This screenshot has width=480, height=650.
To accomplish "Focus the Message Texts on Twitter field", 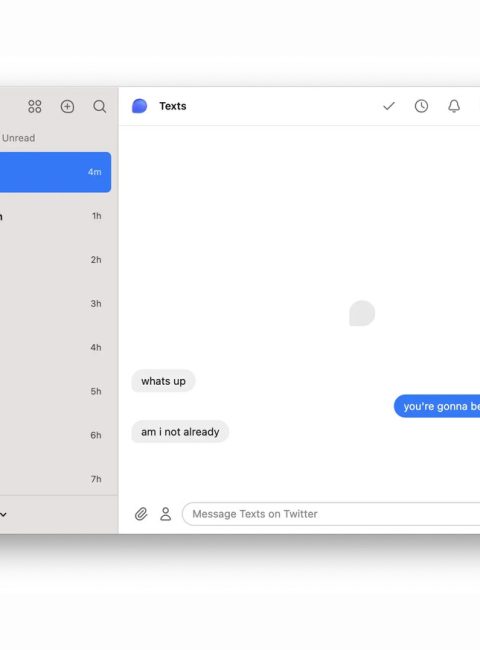I will coord(331,514).
